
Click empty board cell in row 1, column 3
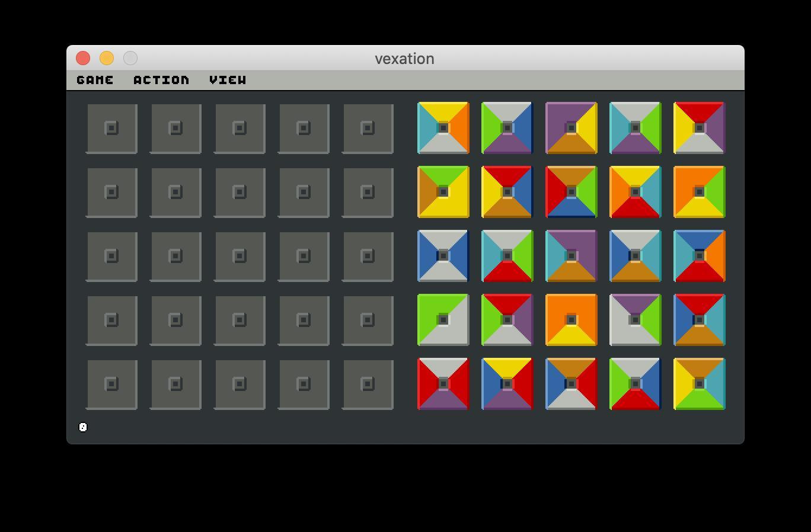pos(240,129)
